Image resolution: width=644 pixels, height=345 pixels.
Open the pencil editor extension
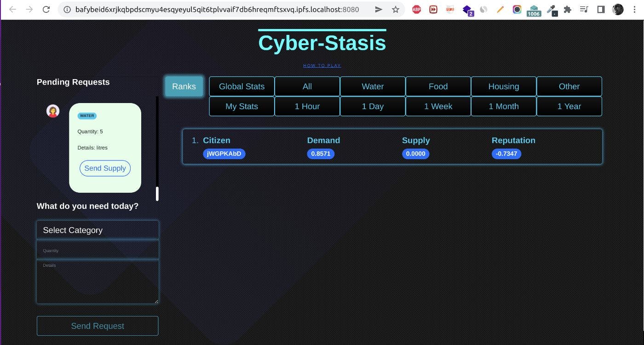tap(500, 9)
